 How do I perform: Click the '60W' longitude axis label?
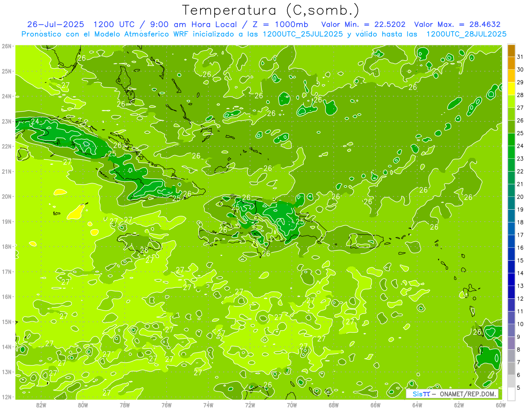pyautogui.click(x=501, y=405)
